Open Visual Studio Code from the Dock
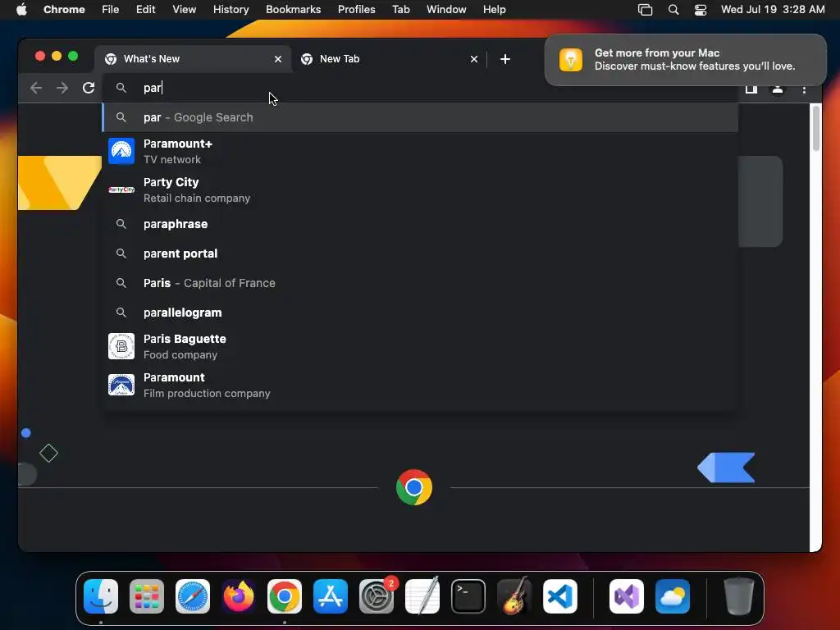This screenshot has height=630, width=840. pyautogui.click(x=559, y=596)
